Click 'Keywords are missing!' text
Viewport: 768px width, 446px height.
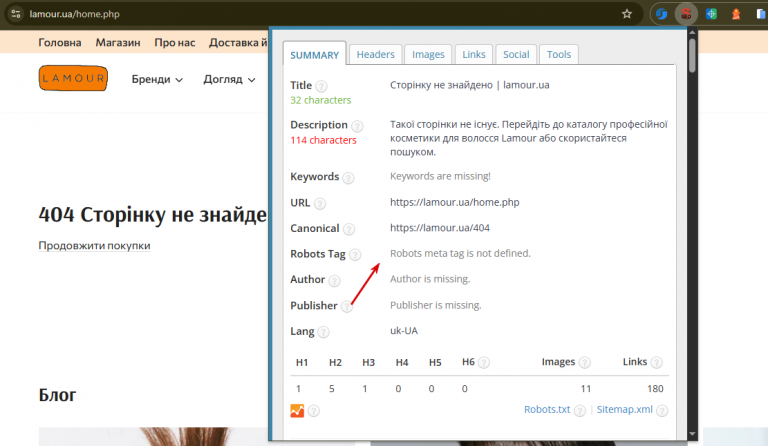point(440,176)
